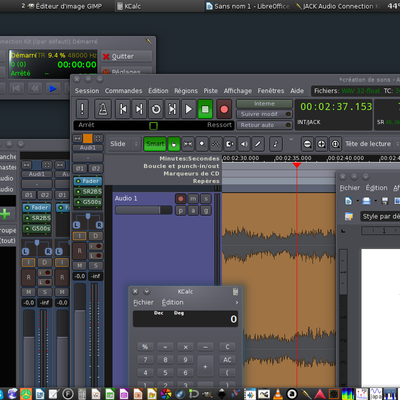Click the zoom out (minus) icon in Ardour

click(x=307, y=144)
